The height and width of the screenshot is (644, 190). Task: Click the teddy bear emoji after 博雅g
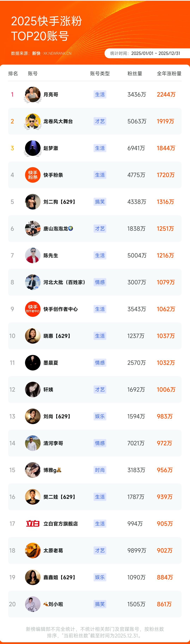coord(59,470)
